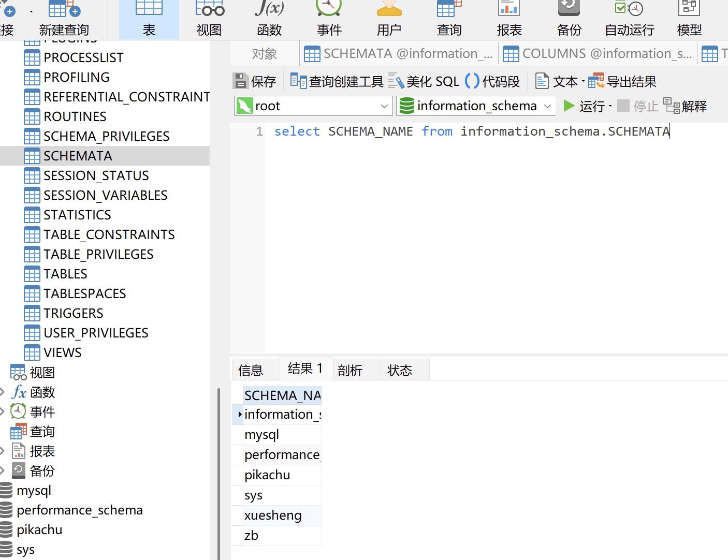Open the information_schema database dropdown
The width and height of the screenshot is (728, 560).
point(547,106)
